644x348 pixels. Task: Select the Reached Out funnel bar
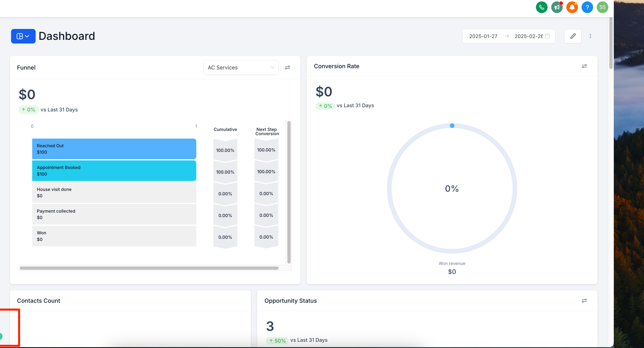(114, 149)
